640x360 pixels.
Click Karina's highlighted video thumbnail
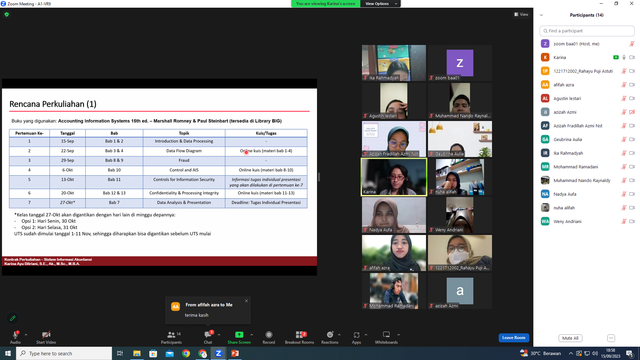[394, 177]
